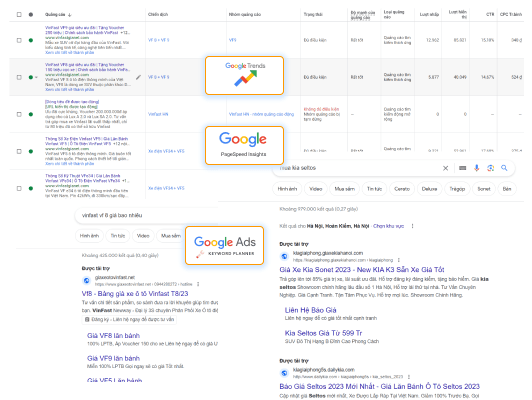
Task: Click the green status dot in the VF9 ad row
Action: pos(31,40)
